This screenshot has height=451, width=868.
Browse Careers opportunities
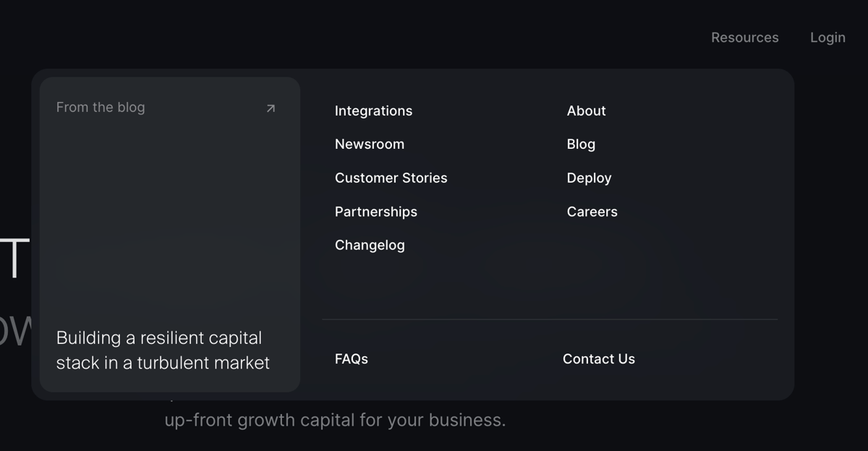(x=592, y=212)
